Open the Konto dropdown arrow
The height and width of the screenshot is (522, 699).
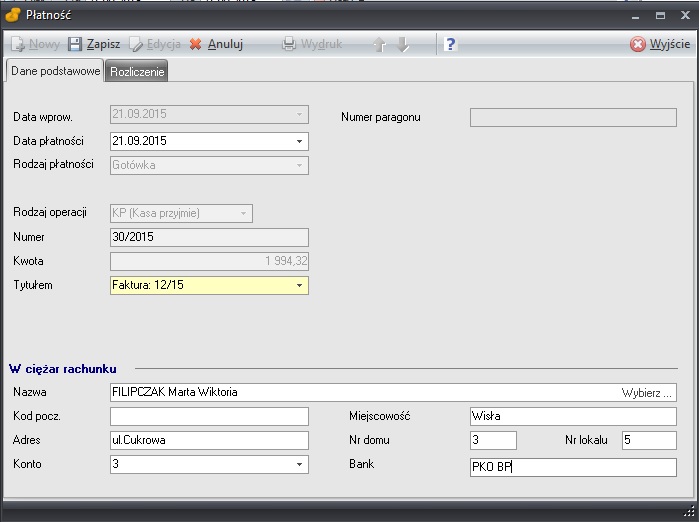(x=299, y=464)
